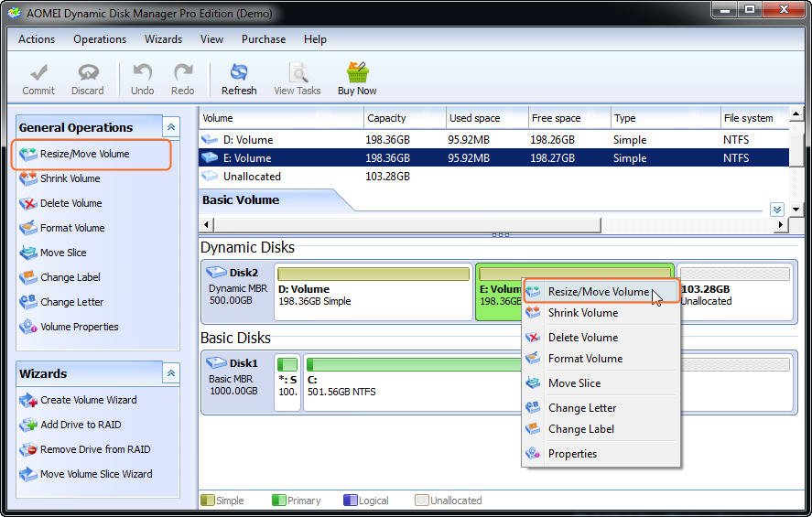Click volume list scroll down arrow
Screen dimensions: 812x517
pos(796,210)
